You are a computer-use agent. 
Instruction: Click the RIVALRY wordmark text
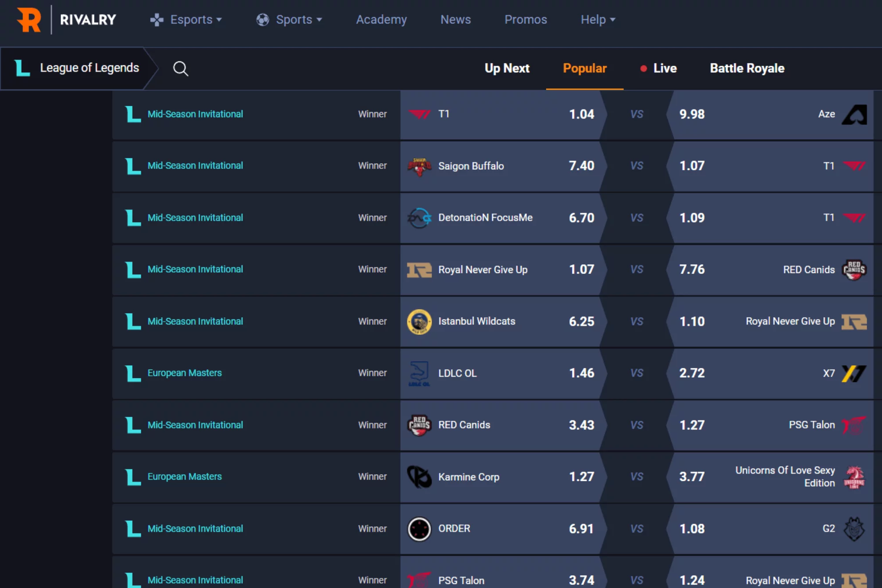pyautogui.click(x=88, y=20)
